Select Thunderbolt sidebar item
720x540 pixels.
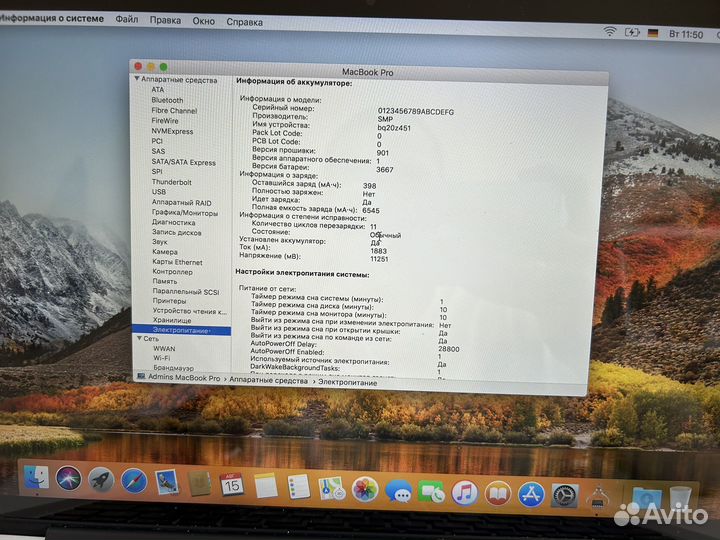[172, 182]
